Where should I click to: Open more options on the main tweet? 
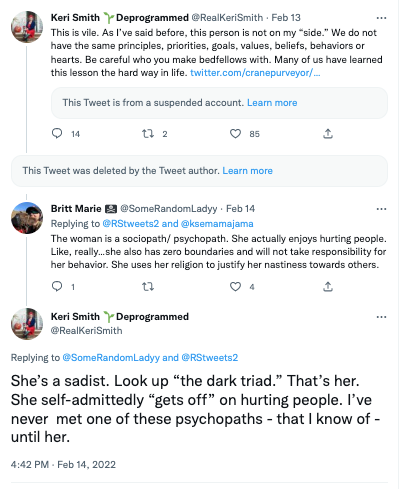[x=381, y=317]
